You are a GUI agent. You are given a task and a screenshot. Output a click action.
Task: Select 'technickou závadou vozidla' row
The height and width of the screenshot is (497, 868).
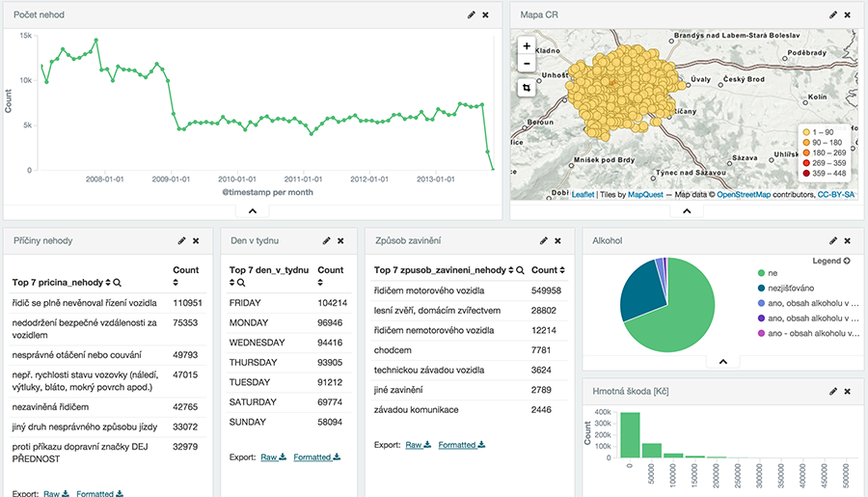point(470,371)
